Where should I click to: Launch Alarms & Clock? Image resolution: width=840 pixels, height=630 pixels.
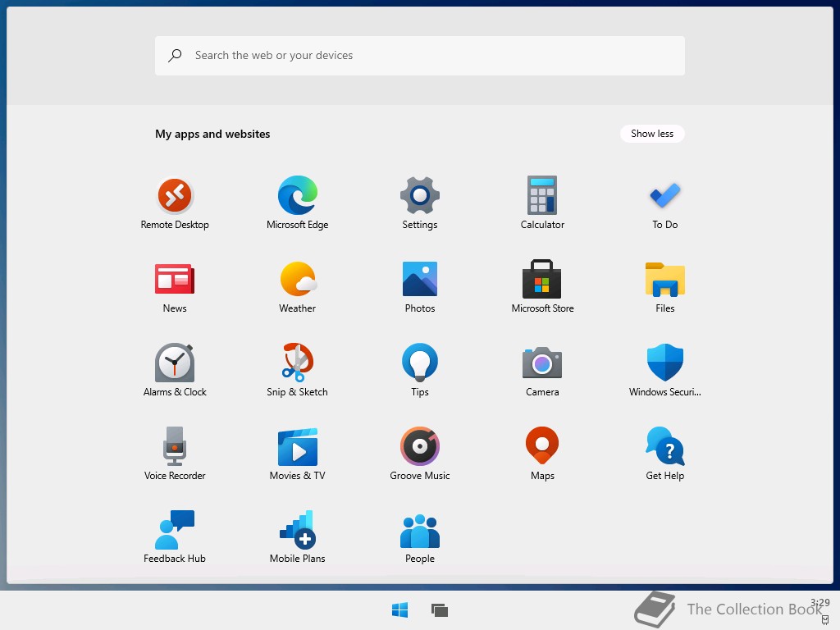pos(175,370)
